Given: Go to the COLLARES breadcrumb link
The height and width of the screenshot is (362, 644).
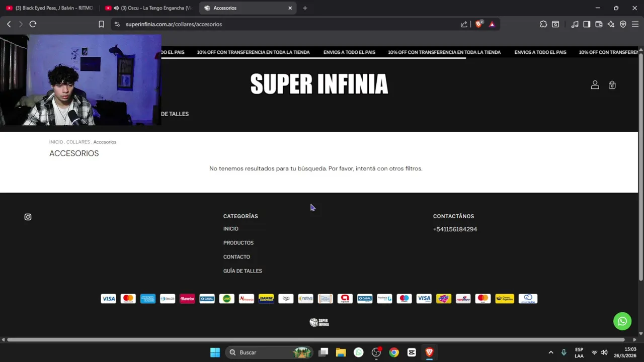Looking at the screenshot, I should pyautogui.click(x=78, y=142).
